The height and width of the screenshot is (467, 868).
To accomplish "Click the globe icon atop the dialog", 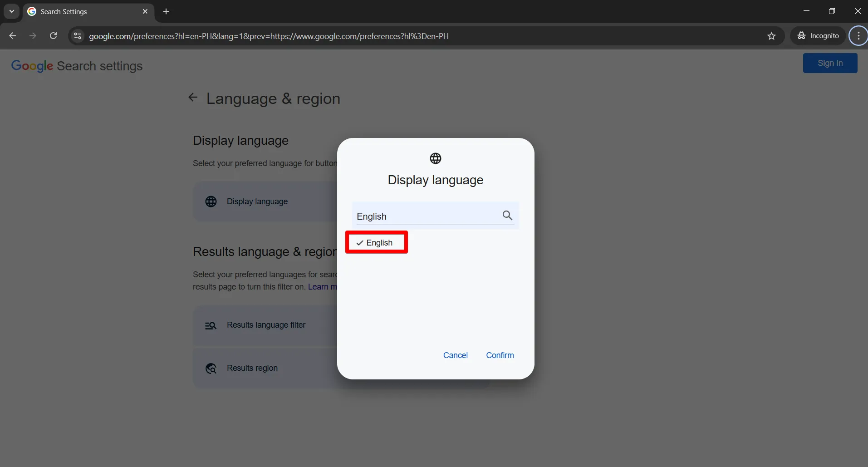I will [x=435, y=158].
